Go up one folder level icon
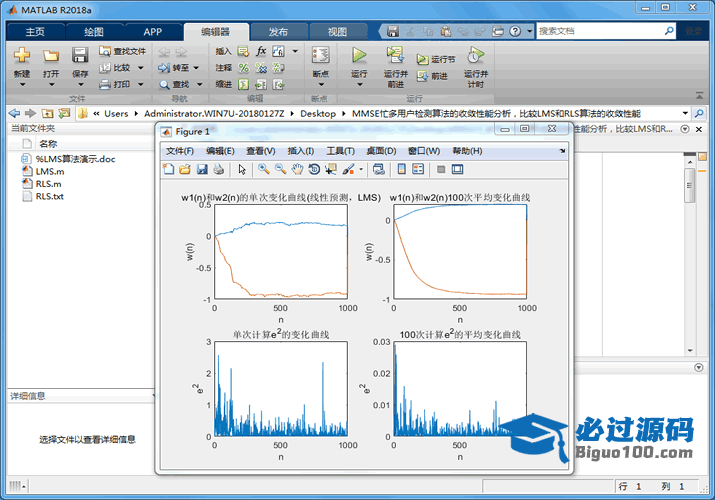This screenshot has width=715, height=500. click(47, 113)
